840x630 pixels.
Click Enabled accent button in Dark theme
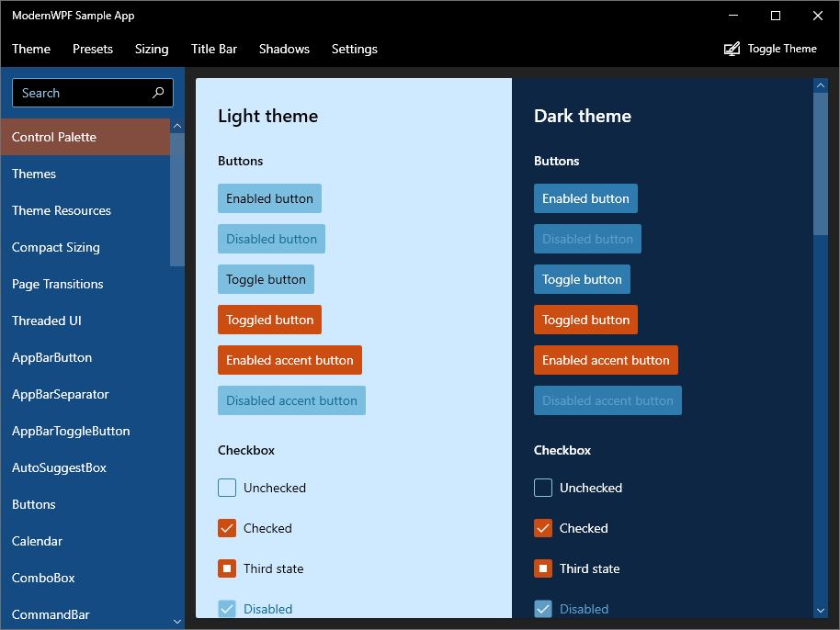606,360
